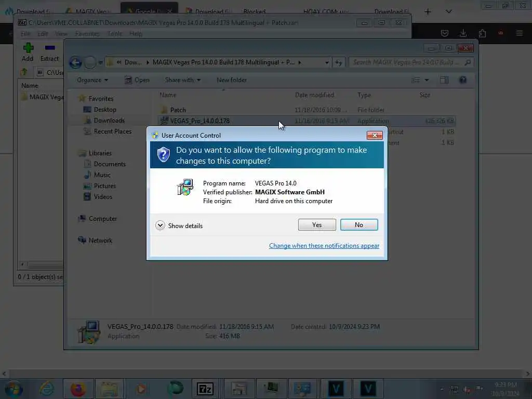Select Desktop in navigation pane

coord(105,110)
